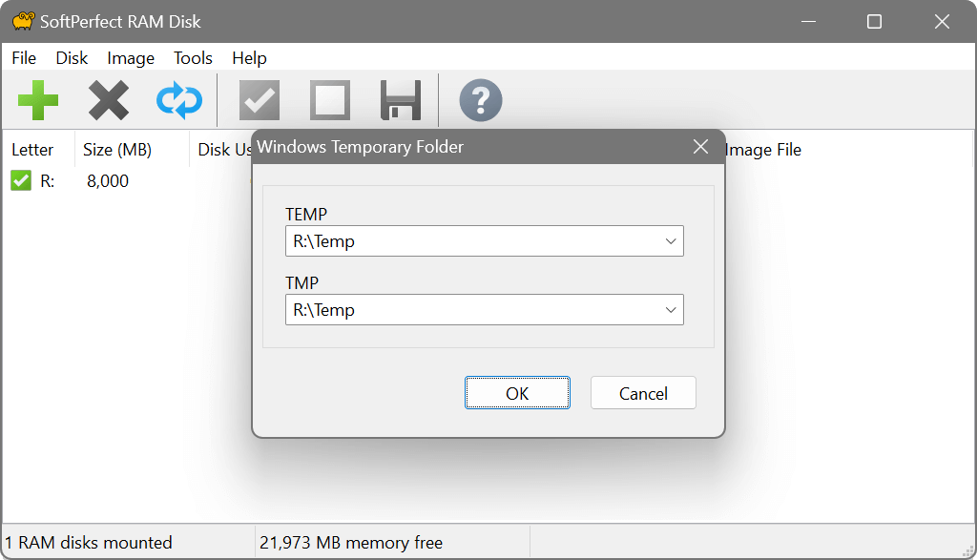
Task: Open the Help menu
Action: pos(249,58)
